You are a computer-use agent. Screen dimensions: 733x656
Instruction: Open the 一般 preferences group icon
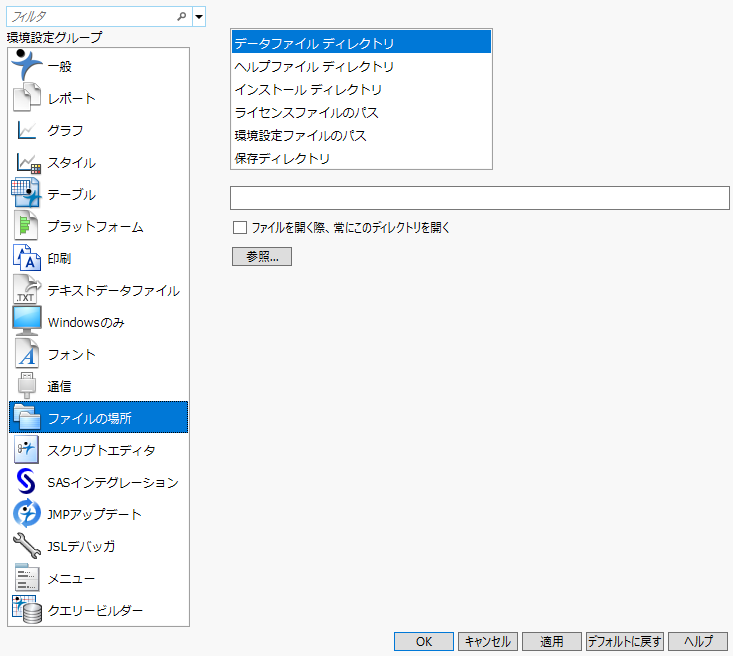[x=26, y=66]
